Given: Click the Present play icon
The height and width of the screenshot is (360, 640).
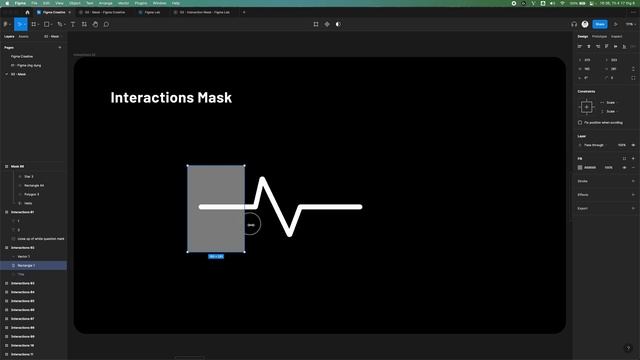Looking at the screenshot, I should [616, 24].
